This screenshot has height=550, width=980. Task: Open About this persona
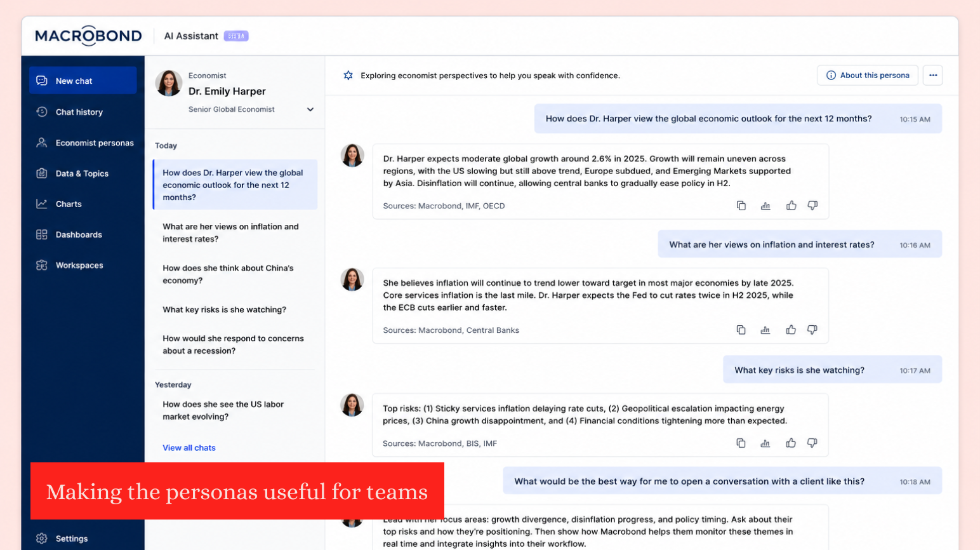[x=868, y=75]
